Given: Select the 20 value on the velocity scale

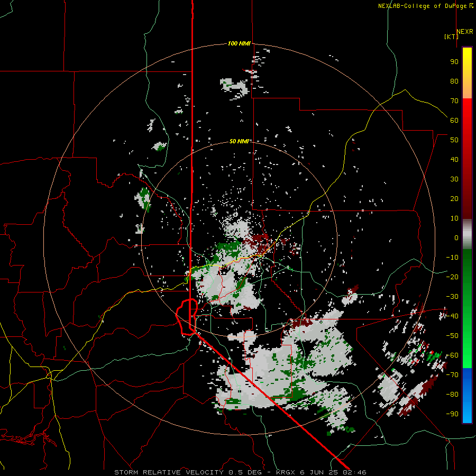Looking at the screenshot, I should [x=454, y=198].
